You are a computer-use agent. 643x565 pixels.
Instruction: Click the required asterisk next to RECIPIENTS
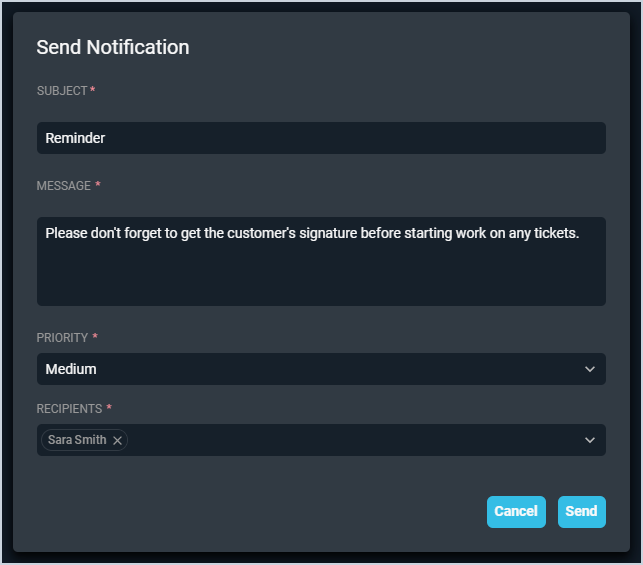(109, 409)
